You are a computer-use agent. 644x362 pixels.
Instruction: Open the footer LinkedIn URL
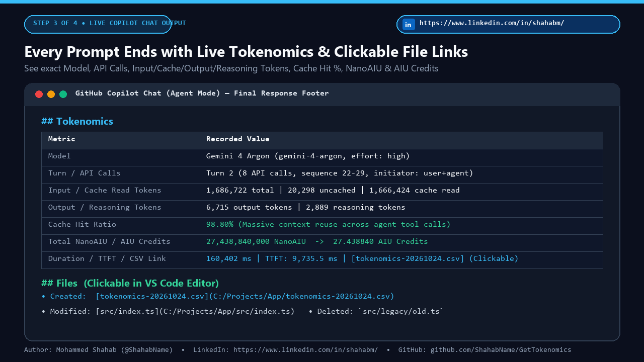[x=306, y=349]
